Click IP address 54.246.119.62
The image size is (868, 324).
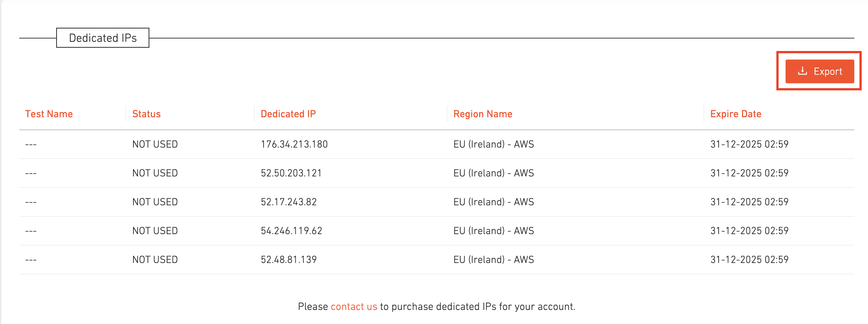pos(291,231)
